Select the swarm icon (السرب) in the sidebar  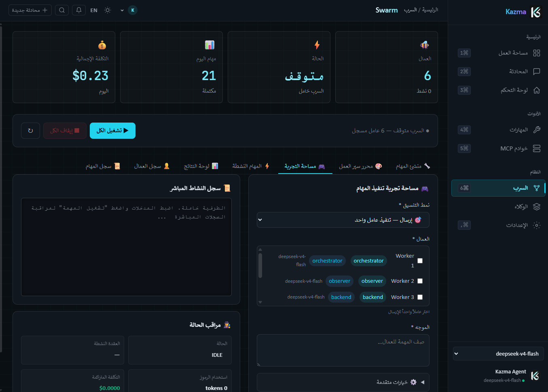point(537,188)
